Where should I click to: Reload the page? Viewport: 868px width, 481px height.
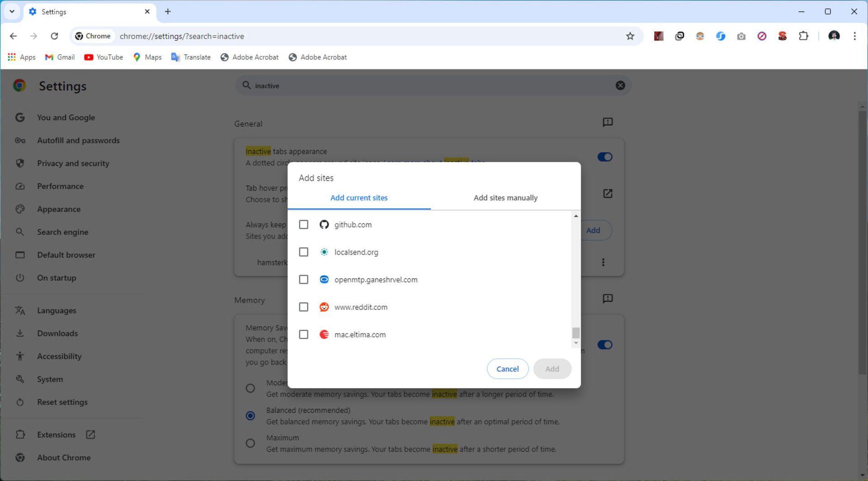pos(54,36)
